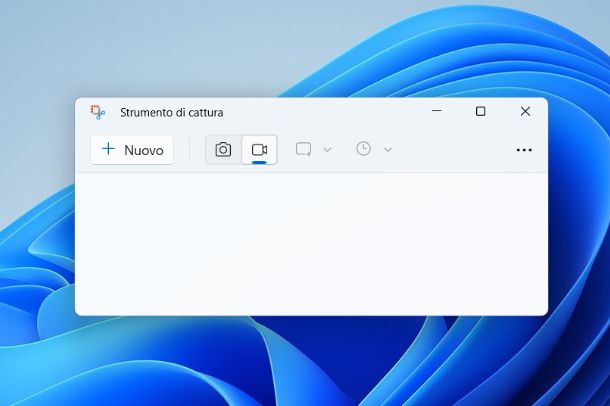Click the 'Strumento di cattura' title text

(172, 113)
